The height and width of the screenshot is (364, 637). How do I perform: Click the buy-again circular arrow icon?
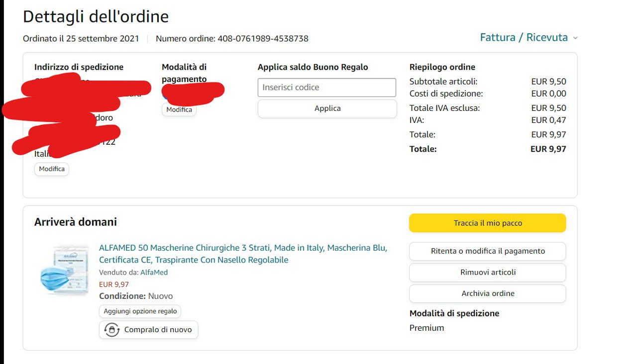[112, 330]
